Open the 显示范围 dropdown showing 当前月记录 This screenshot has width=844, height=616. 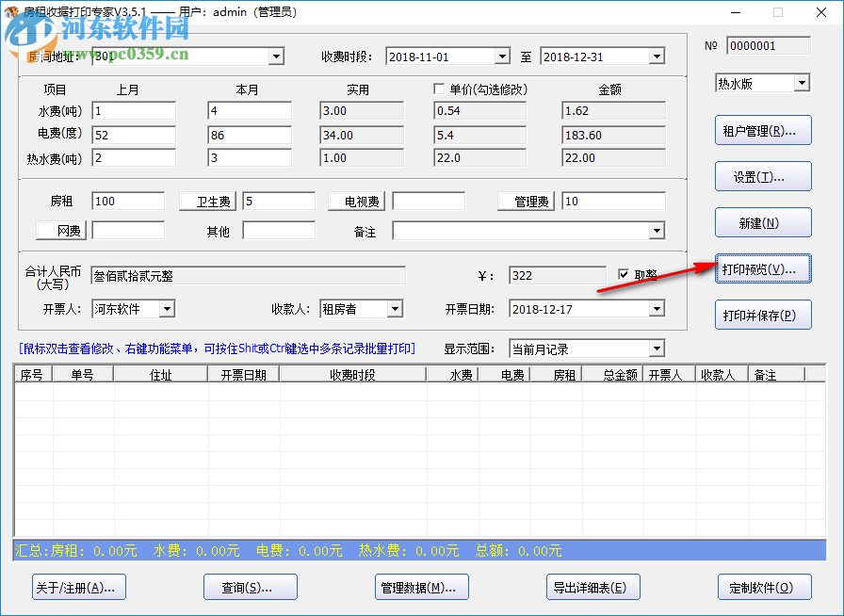point(656,348)
